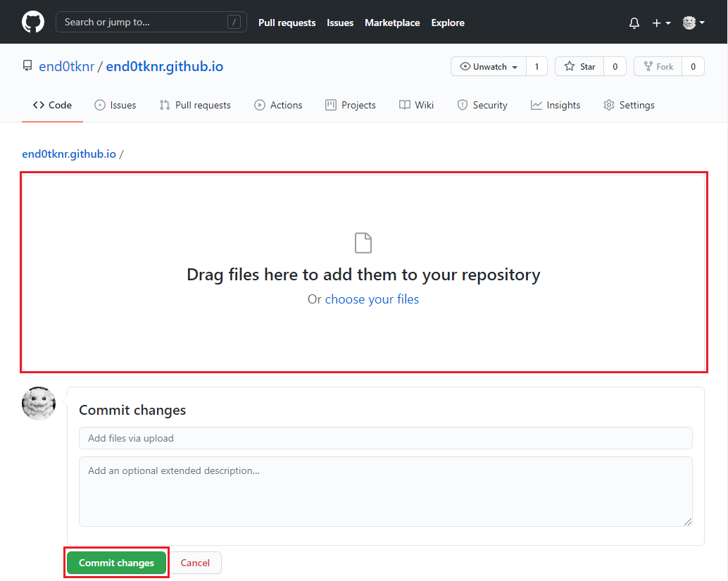The image size is (728, 581).
Task: Open the GitHub home logo
Action: [33, 23]
